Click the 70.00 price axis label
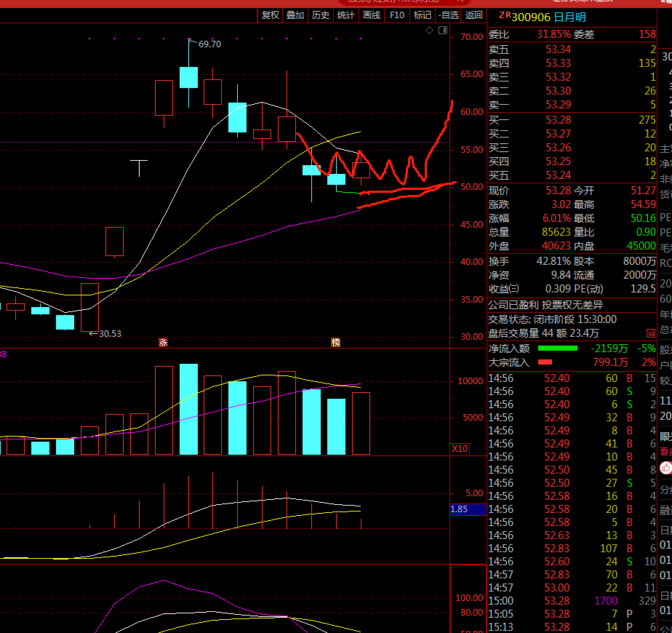 point(472,37)
